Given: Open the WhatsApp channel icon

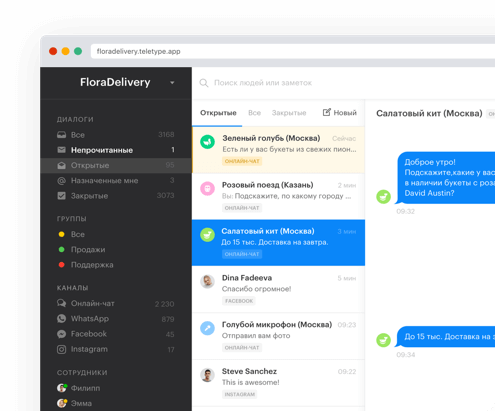Looking at the screenshot, I should (x=61, y=319).
